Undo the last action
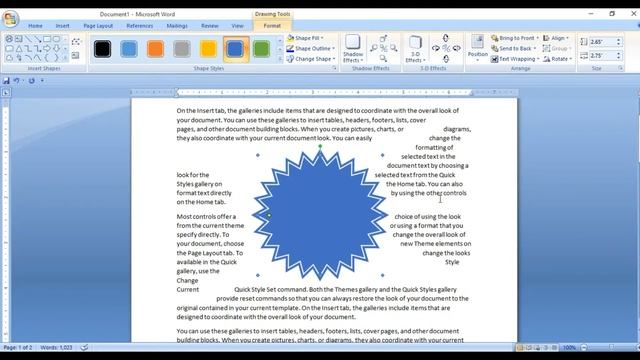Screen dimensions: 640x360 (17, 81)
